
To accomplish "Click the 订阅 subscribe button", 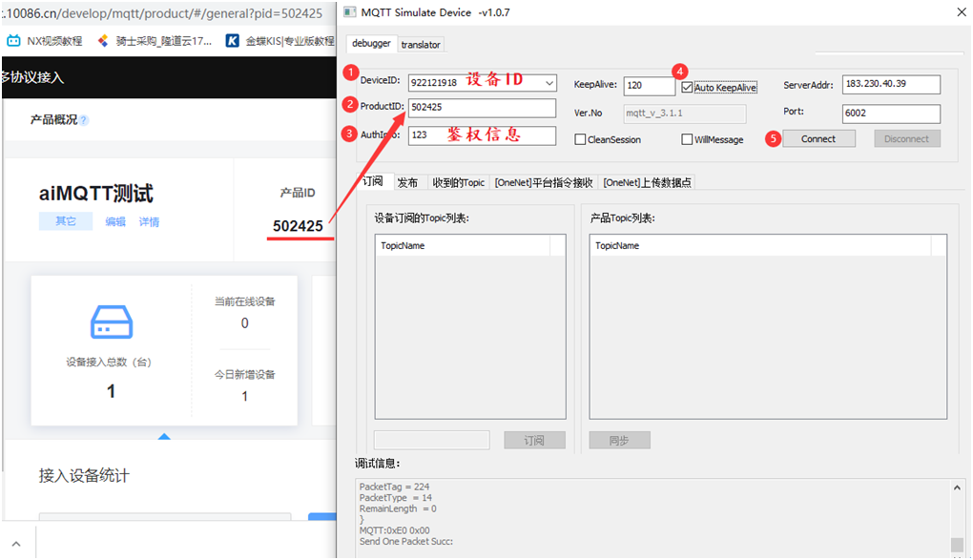I will click(x=534, y=440).
